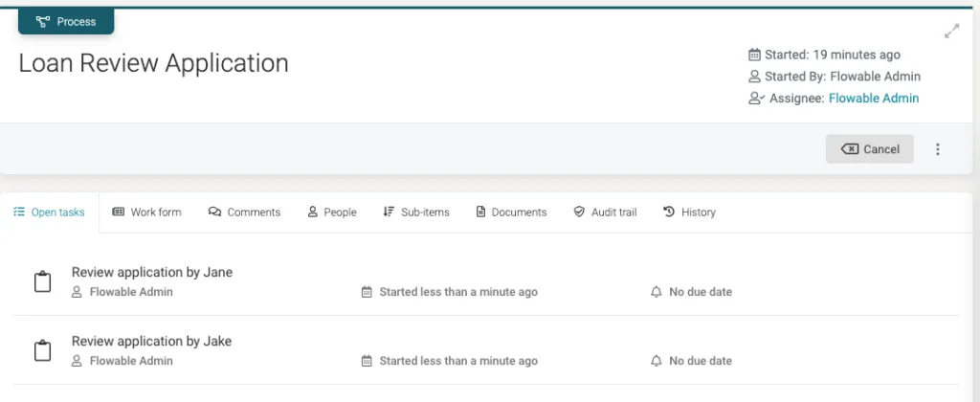
Task: Open the three-dot more options menu
Action: point(938,148)
